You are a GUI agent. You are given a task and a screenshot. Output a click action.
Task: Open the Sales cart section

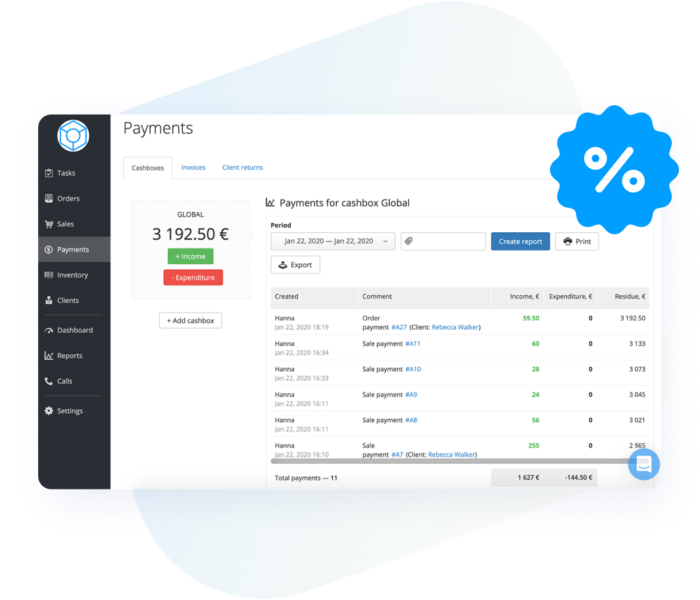pyautogui.click(x=65, y=224)
